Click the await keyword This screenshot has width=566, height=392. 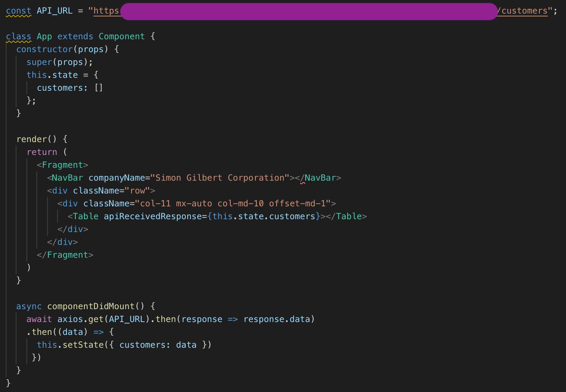coord(39,319)
